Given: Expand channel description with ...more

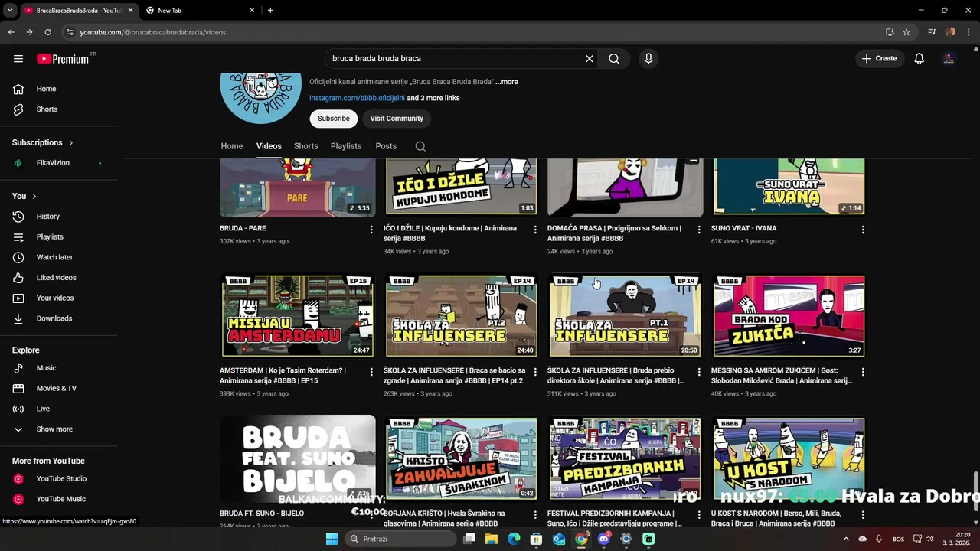Looking at the screenshot, I should tap(506, 82).
